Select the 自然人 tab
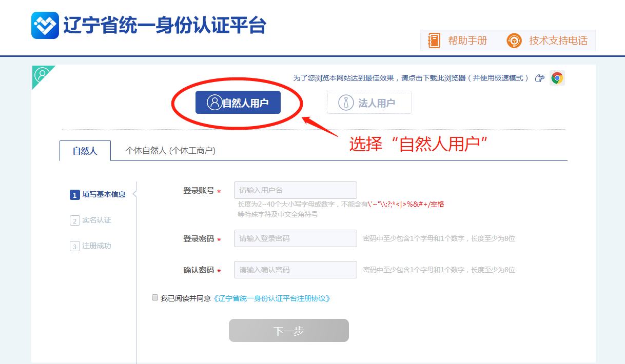This screenshot has width=625, height=364. click(85, 151)
